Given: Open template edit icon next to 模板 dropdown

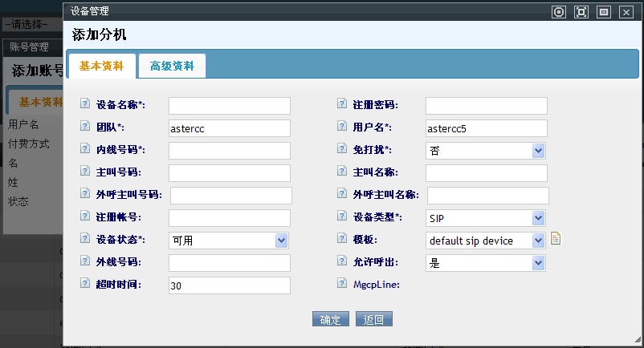Looking at the screenshot, I should pos(555,238).
